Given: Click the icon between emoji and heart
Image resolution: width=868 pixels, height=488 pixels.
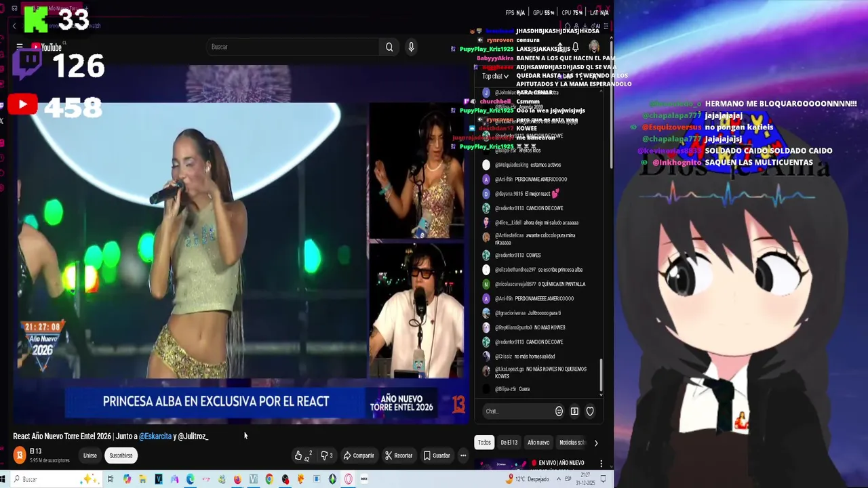Looking at the screenshot, I should pos(574,411).
